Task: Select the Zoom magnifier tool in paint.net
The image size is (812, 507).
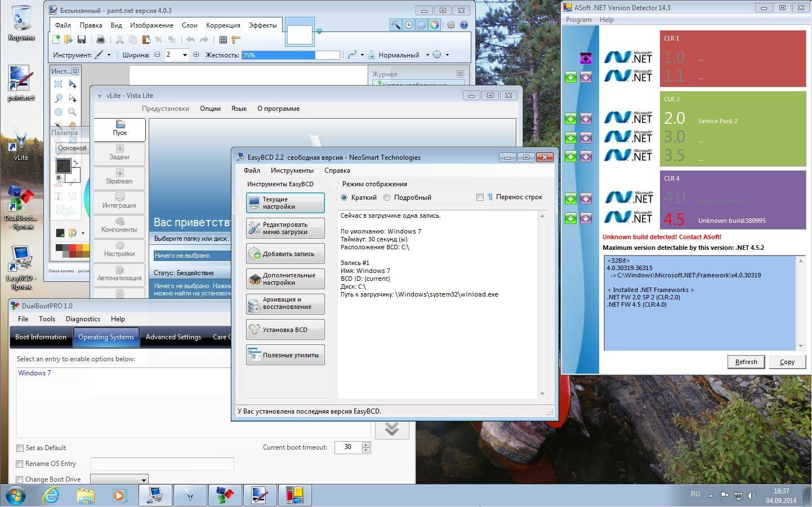Action: pyautogui.click(x=73, y=112)
